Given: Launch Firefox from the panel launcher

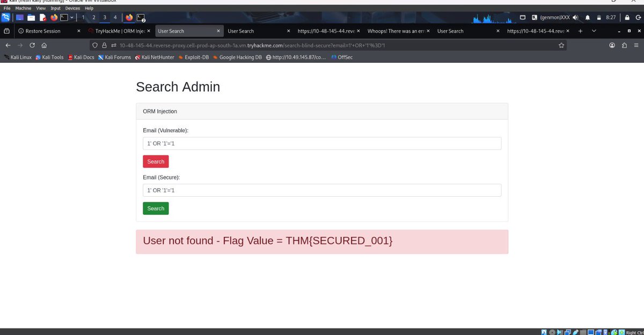Looking at the screenshot, I should (x=54, y=17).
